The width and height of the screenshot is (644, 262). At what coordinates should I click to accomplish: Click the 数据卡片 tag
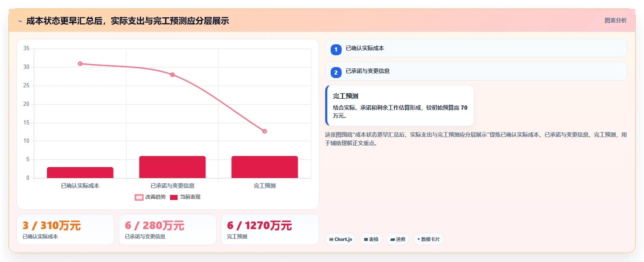[x=428, y=239]
